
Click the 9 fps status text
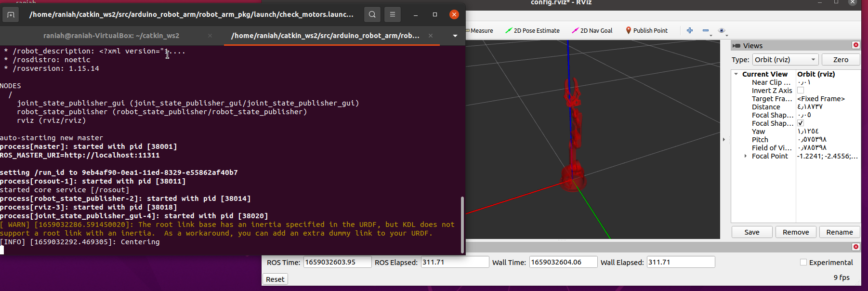pos(842,278)
